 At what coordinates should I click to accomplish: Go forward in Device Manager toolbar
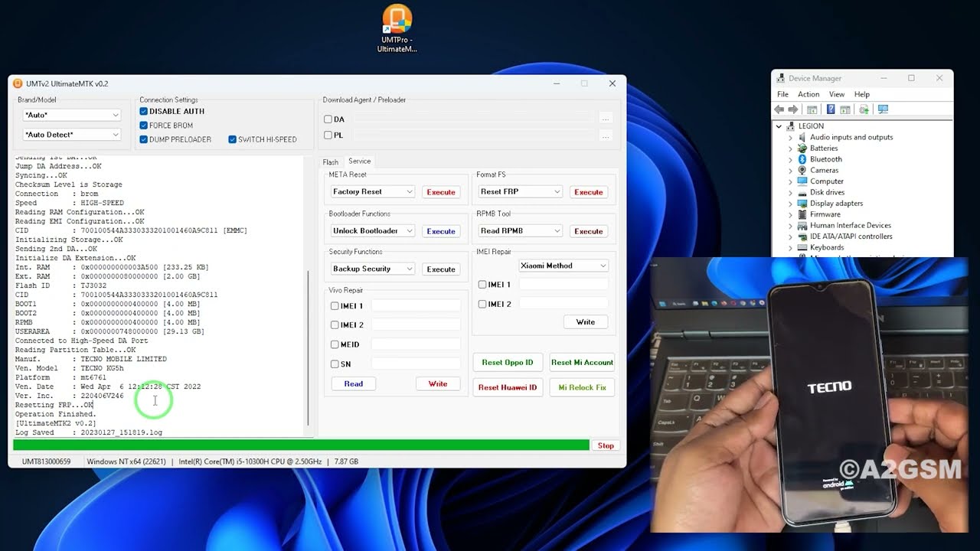[793, 109]
